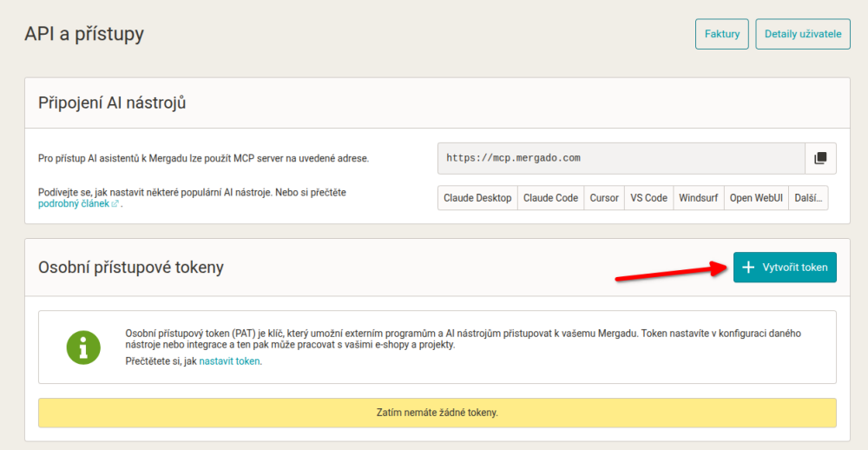Open the Faktury page

click(722, 34)
